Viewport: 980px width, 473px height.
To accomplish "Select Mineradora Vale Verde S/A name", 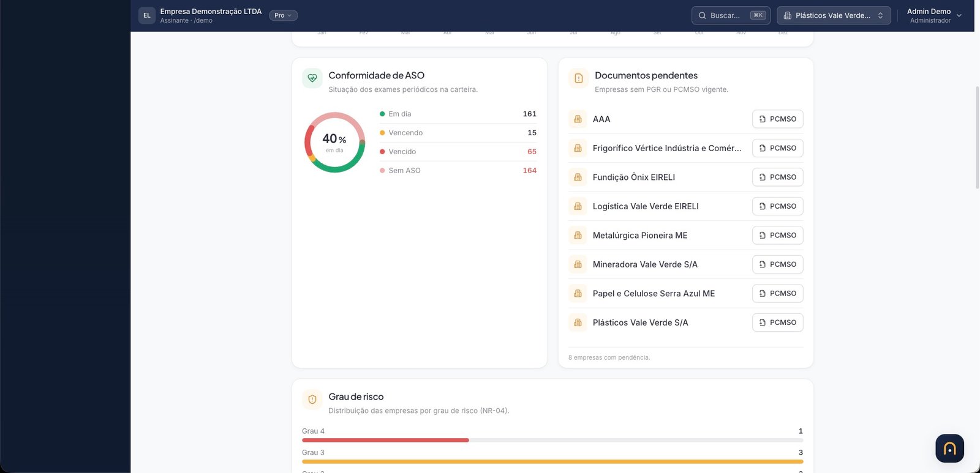I will [645, 264].
